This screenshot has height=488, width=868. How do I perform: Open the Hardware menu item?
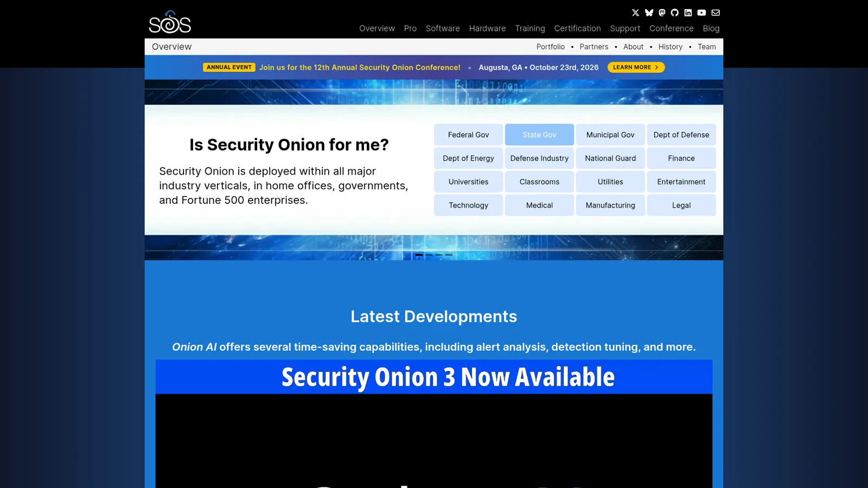tap(487, 28)
